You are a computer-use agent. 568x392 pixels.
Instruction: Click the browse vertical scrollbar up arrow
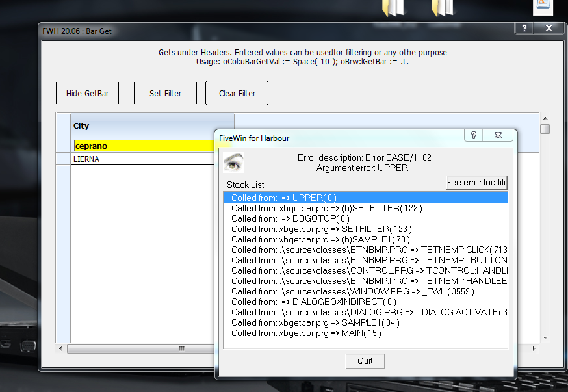545,118
